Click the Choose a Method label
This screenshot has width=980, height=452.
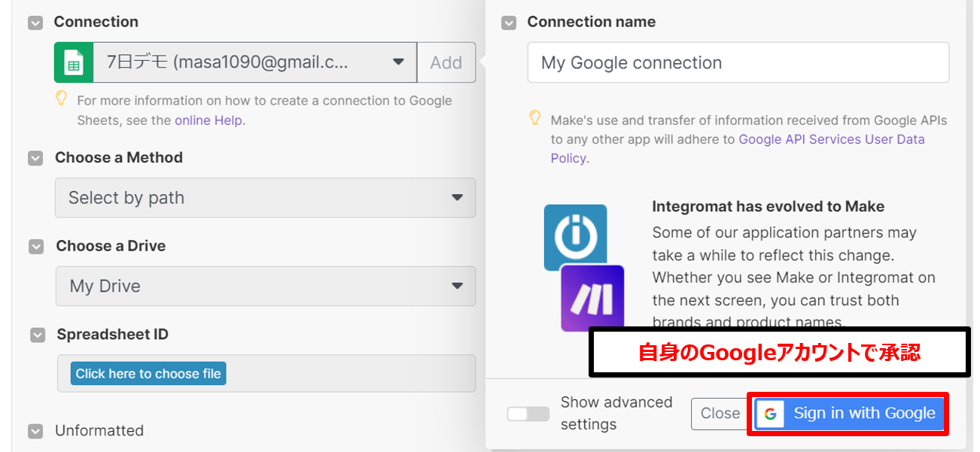click(x=119, y=158)
